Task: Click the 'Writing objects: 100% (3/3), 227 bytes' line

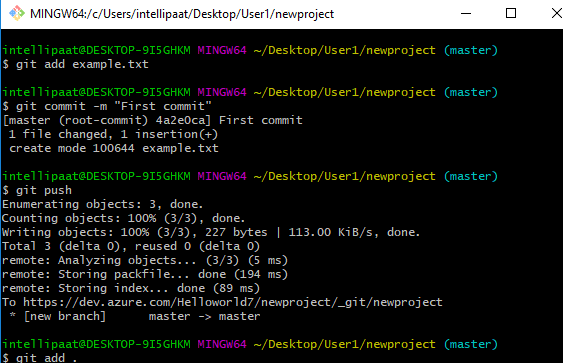Action: [211, 232]
